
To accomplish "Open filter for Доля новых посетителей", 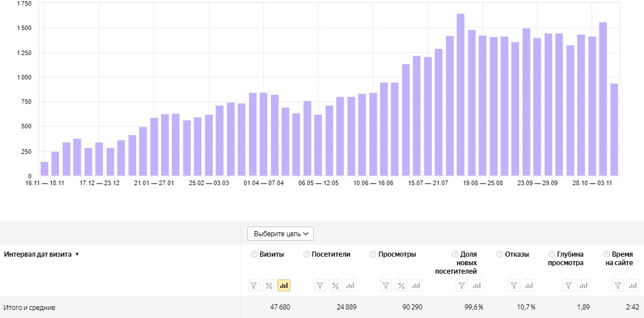I will tap(462, 286).
